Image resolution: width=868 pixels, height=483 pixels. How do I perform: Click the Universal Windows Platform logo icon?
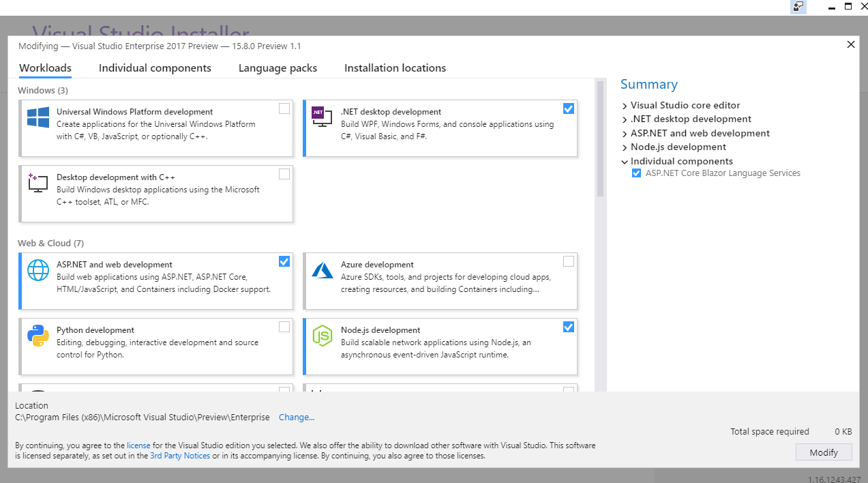38,117
